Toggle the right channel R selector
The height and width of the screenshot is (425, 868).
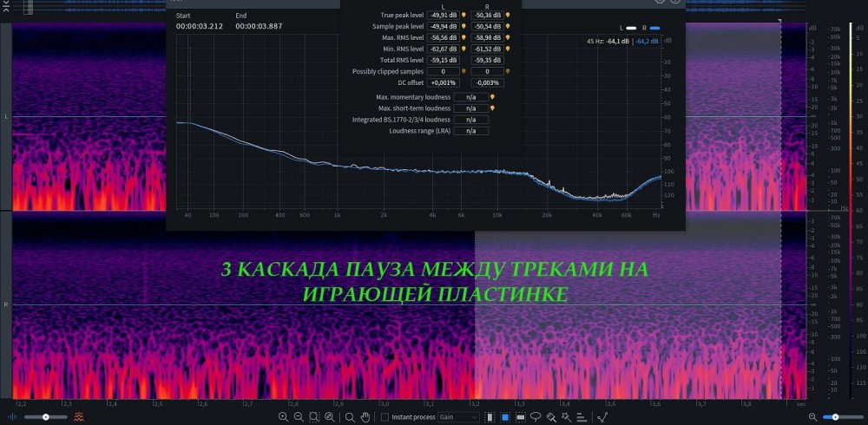(7, 304)
